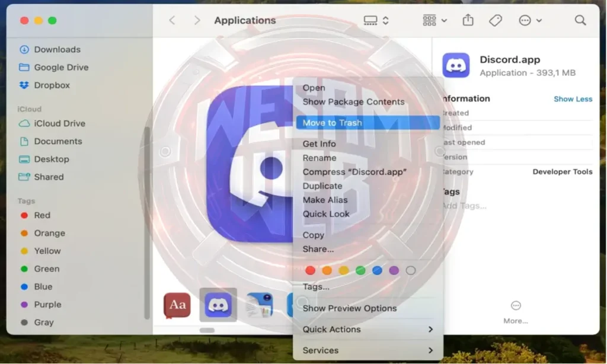Select the thumbnail right of Discord
Viewport: 607px width, 364px height.
click(260, 305)
